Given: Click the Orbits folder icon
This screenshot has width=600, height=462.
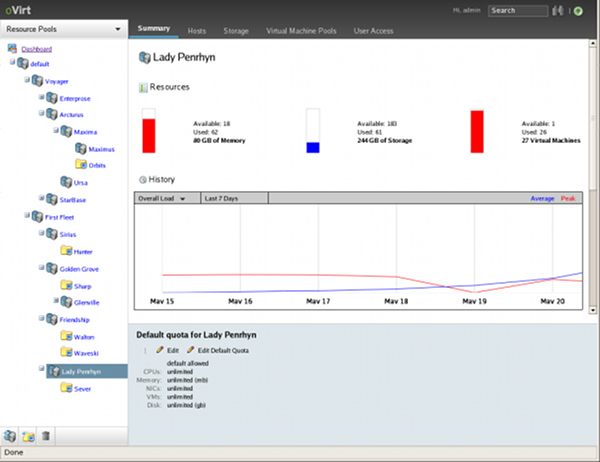Looking at the screenshot, I should (x=81, y=165).
